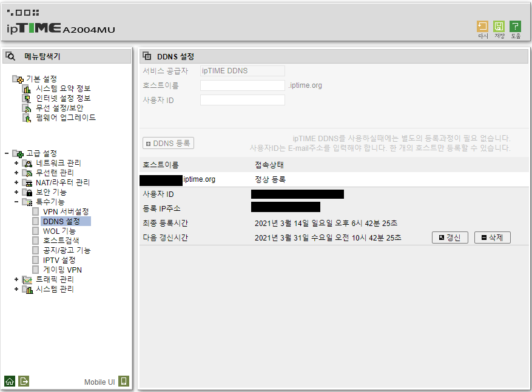Image resolution: width=532 pixels, height=392 pixels.
Task: Select WOL 기능 in the tree
Action: click(x=59, y=231)
